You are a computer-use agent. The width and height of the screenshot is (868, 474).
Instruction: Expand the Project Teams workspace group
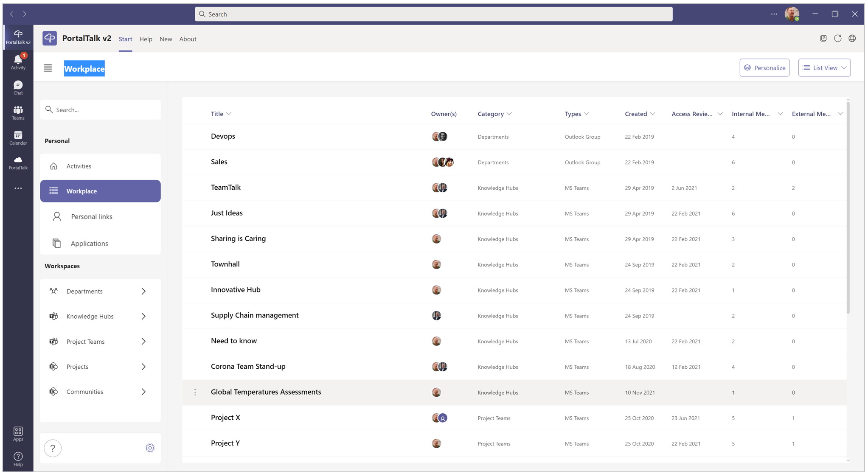[x=143, y=342]
